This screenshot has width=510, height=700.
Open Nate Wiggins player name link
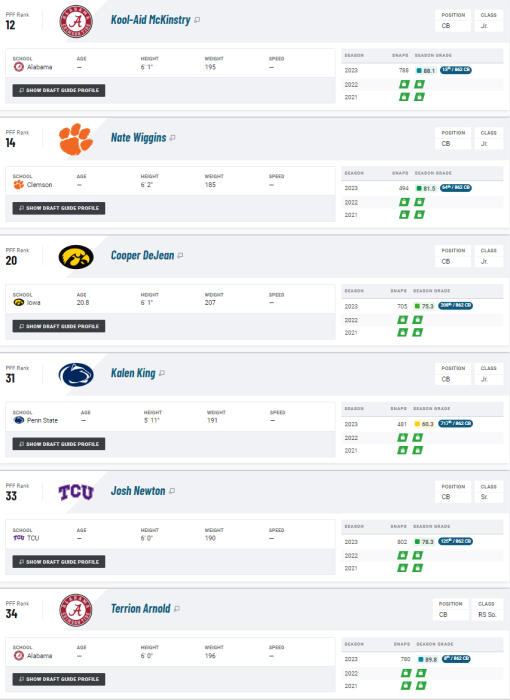[138, 138]
